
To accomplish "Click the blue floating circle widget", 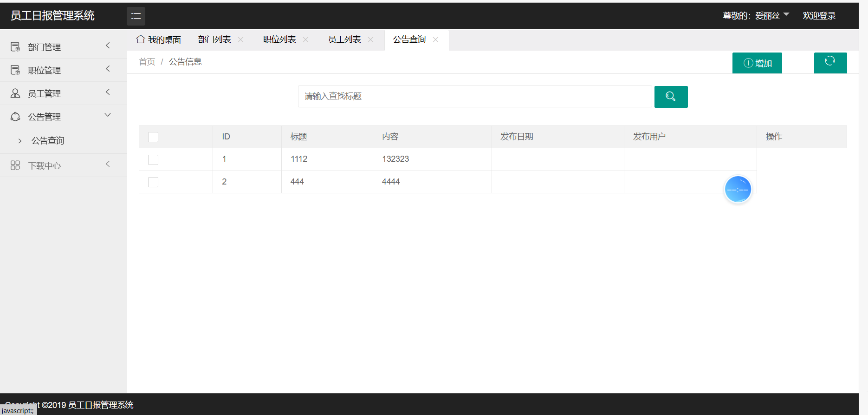I will [x=738, y=189].
